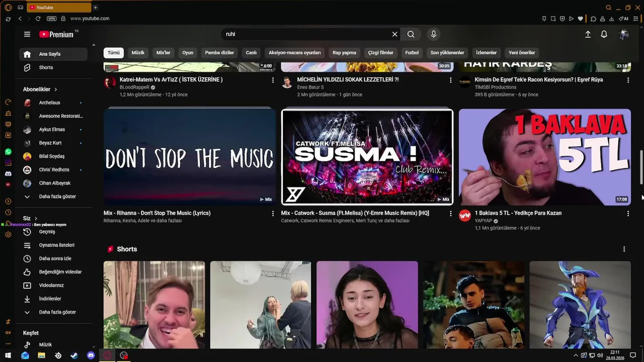Open options for the Rihanna mix
Screen dimensions: 644x362
coord(273,214)
